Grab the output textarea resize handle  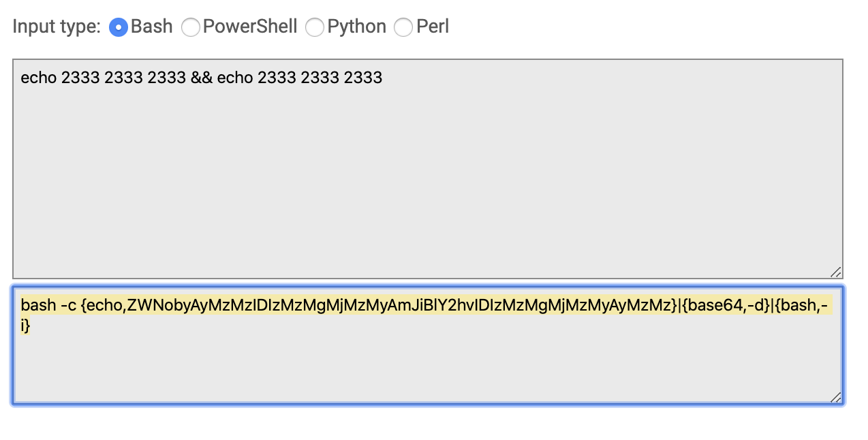[836, 396]
